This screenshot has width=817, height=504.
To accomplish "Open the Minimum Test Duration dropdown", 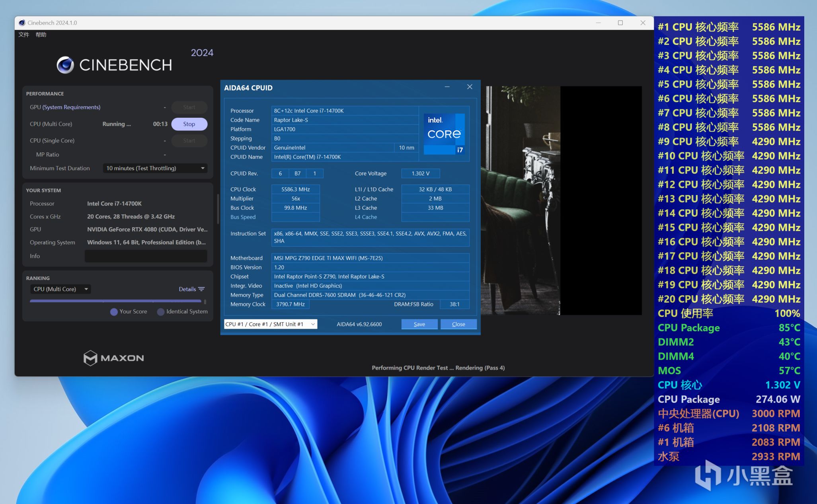I will point(155,168).
